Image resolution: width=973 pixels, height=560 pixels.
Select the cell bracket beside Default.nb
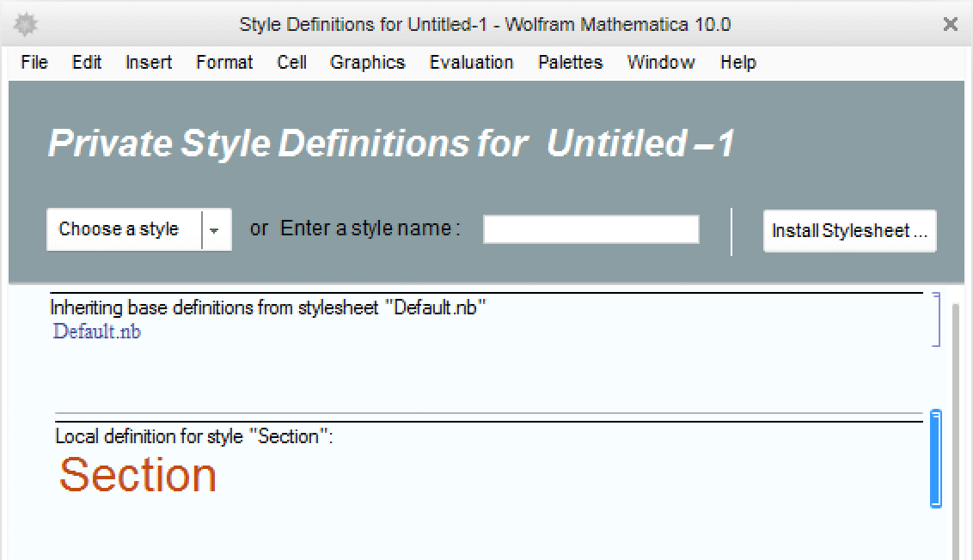tap(936, 320)
